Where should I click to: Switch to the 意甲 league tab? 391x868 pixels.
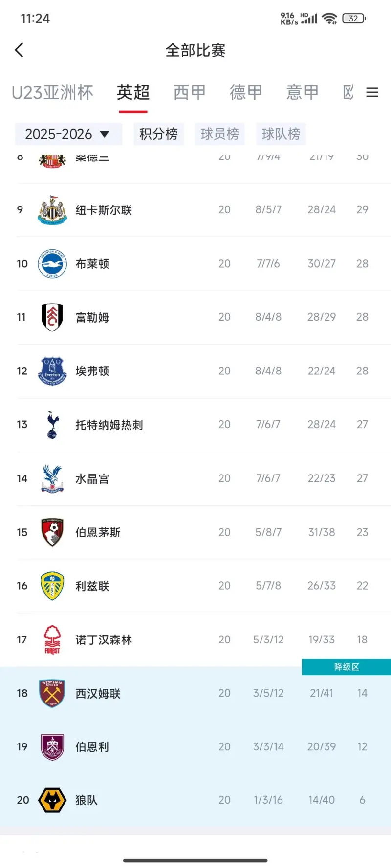tap(302, 92)
